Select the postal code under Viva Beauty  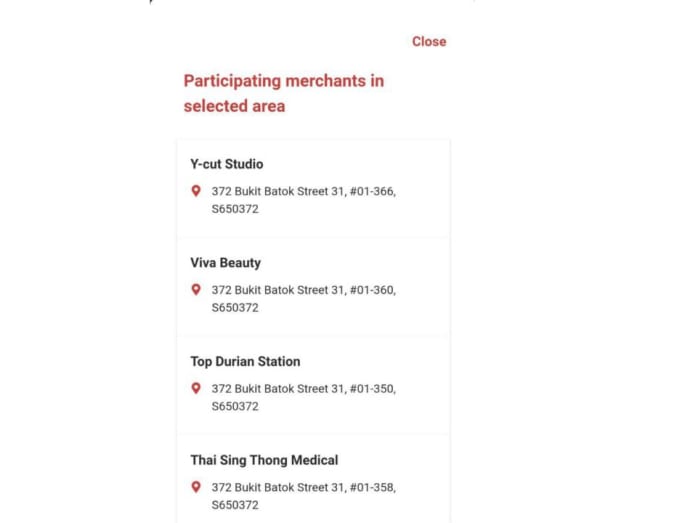pyautogui.click(x=235, y=308)
